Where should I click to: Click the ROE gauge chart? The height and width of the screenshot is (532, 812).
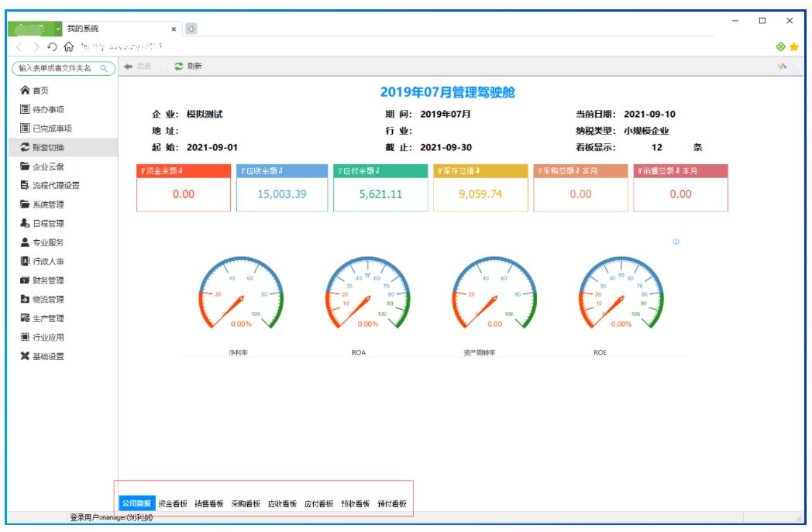click(621, 294)
